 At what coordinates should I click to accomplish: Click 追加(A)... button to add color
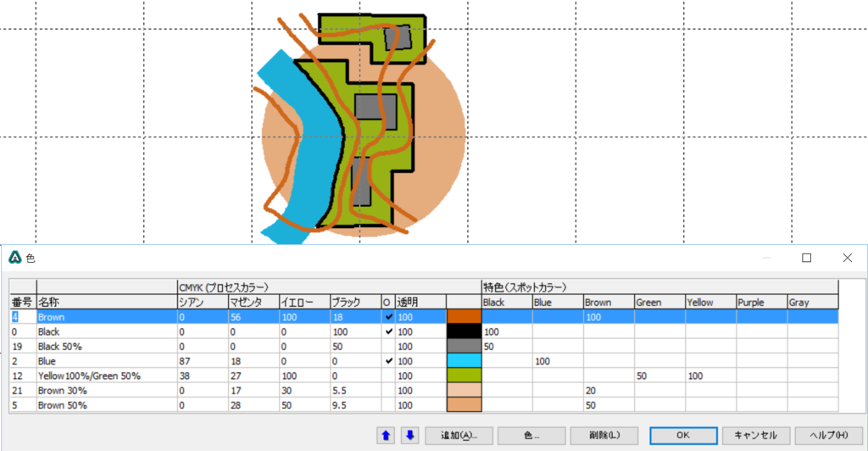[459, 436]
